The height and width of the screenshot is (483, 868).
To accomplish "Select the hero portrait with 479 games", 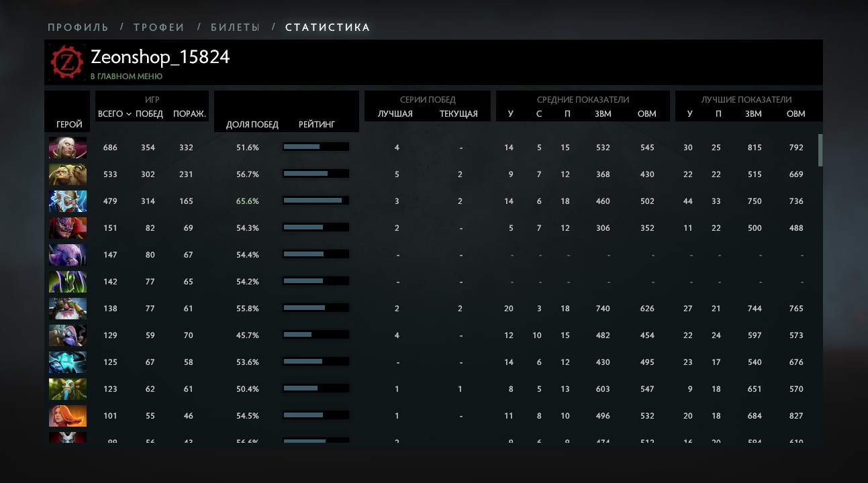I will (68, 201).
